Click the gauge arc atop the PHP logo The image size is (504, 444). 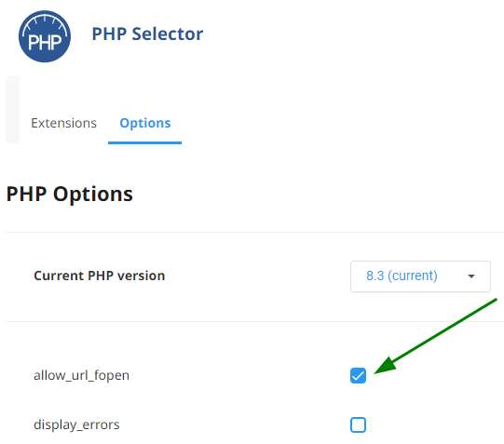tap(45, 24)
